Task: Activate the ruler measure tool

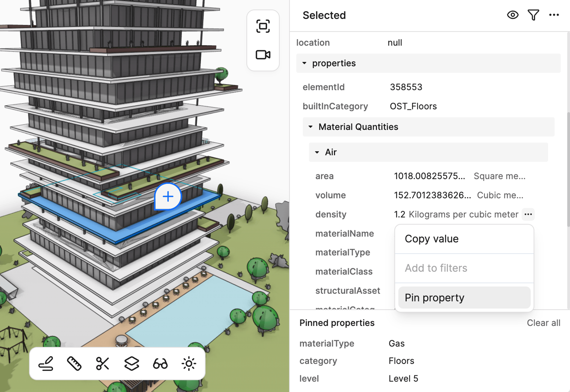Action: click(x=74, y=363)
